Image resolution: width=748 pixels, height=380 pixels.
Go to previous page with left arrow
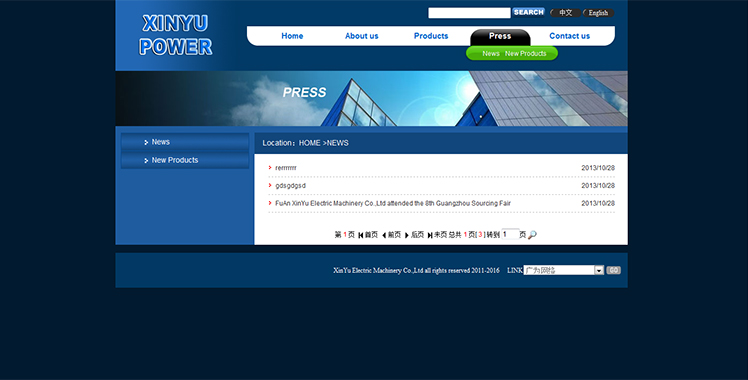384,235
